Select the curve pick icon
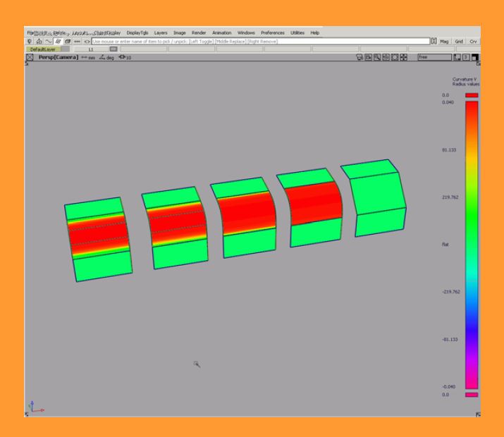The width and height of the screenshot is (504, 437). 49,41
